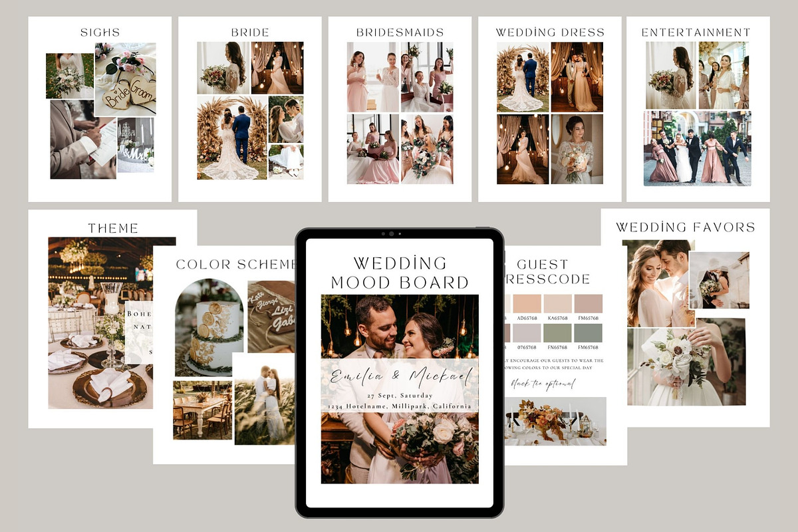The image size is (798, 532).
Task: Open Bride page pampas arch couple photo
Action: 231,138
